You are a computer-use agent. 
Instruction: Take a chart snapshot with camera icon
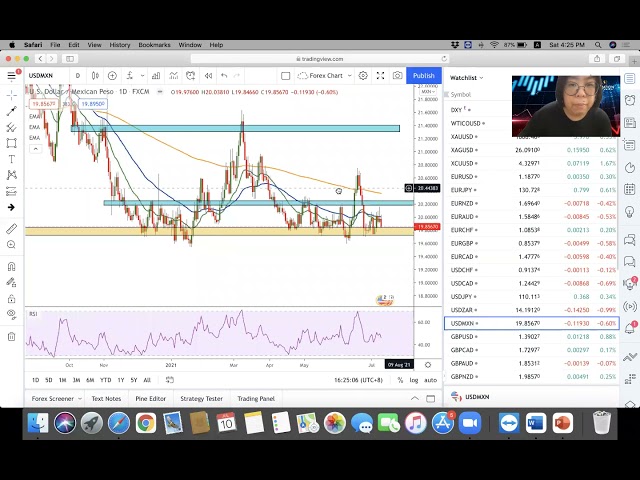pyautogui.click(x=397, y=76)
